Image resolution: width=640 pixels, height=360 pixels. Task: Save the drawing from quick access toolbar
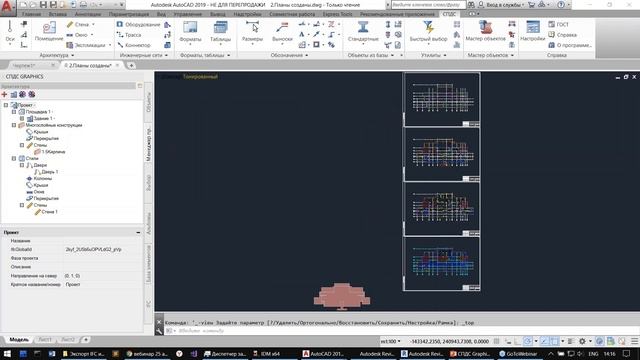[43, 5]
